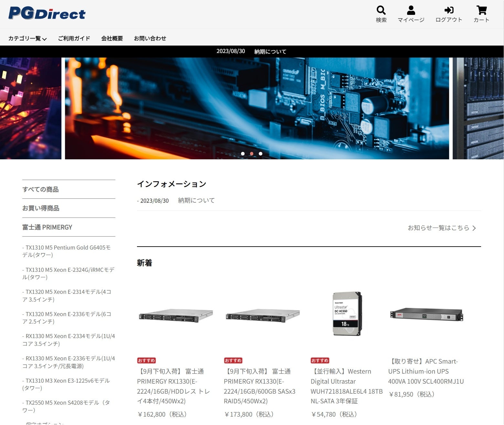Open APC Smart-UPS Lithium-ion 400VA title
This screenshot has width=504, height=425.
[426, 371]
